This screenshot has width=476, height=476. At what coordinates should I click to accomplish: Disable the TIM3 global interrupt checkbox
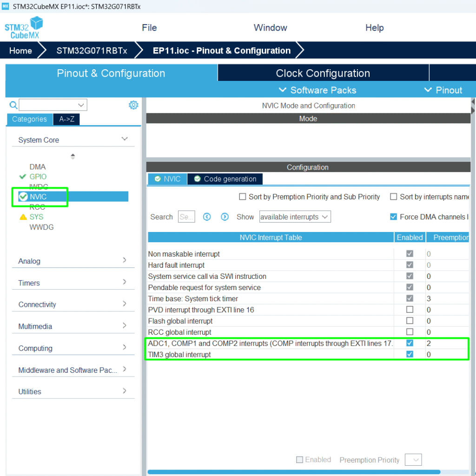tap(410, 354)
